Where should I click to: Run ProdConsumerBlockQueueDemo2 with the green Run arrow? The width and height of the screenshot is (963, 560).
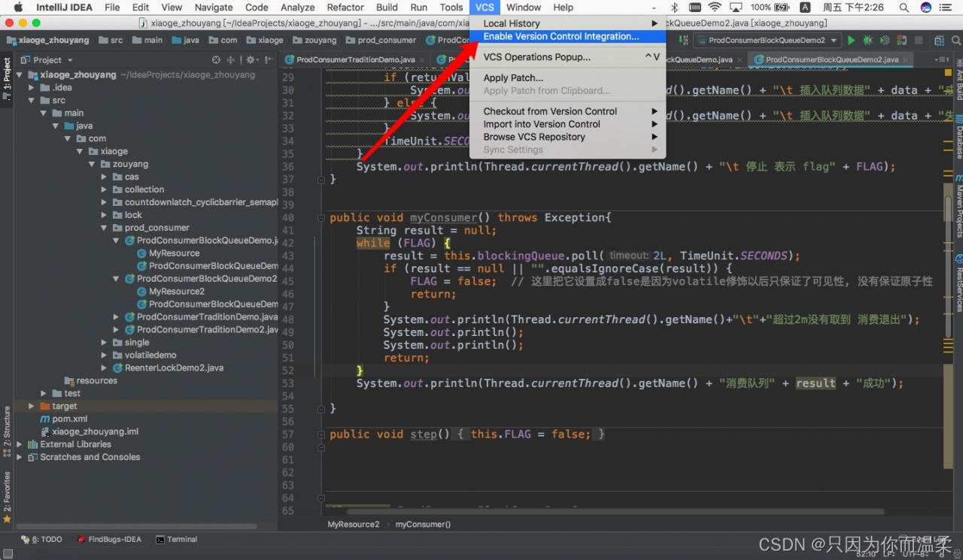pyautogui.click(x=852, y=40)
